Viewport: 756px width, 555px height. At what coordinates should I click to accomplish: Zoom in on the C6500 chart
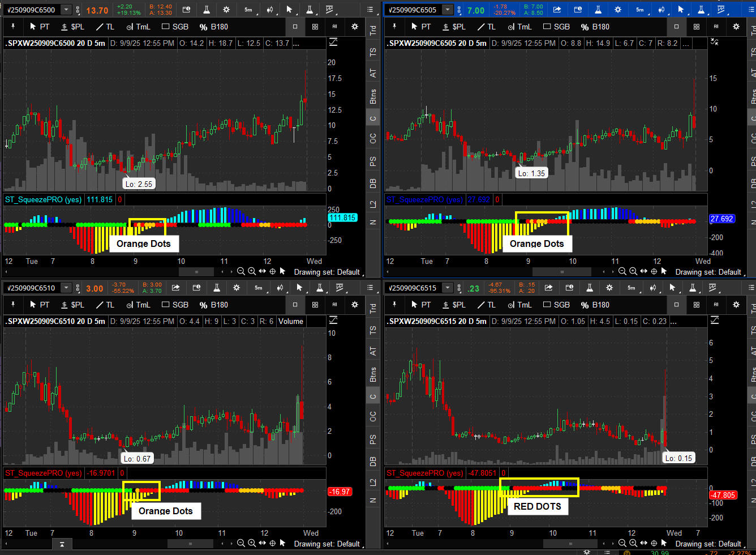click(x=252, y=271)
